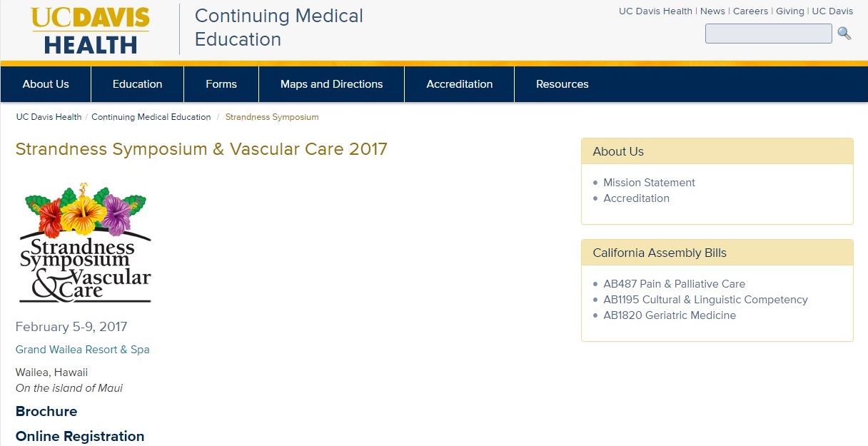Click the Strandness Symposium hibiscus logo

[86, 243]
